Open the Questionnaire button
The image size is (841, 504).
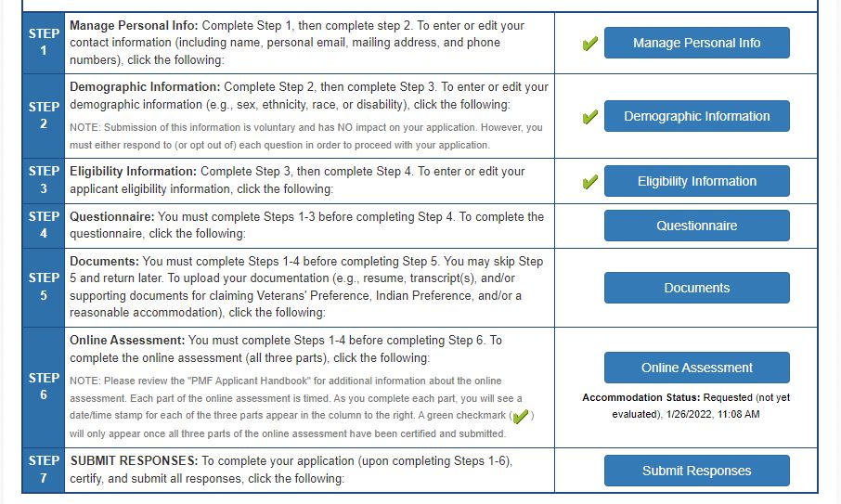(x=696, y=226)
